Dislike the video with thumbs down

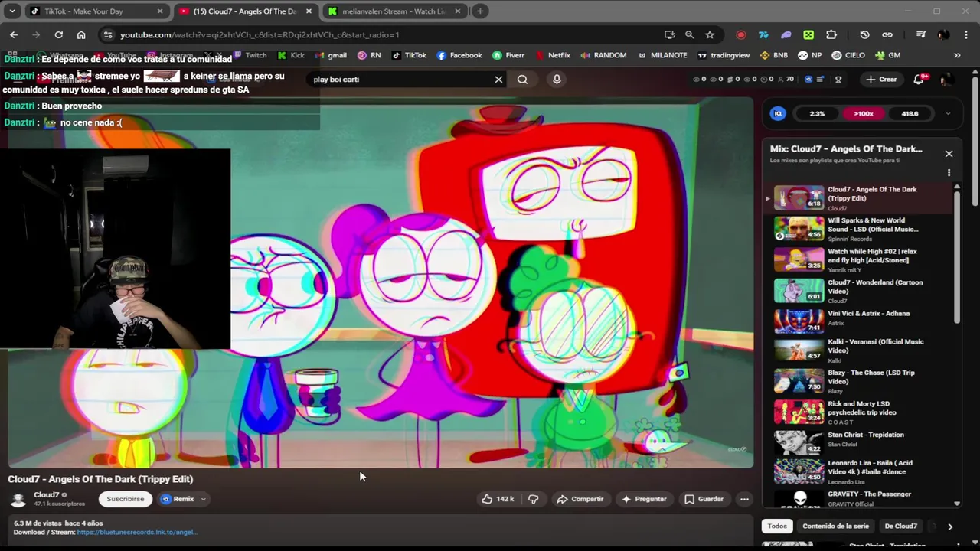pyautogui.click(x=534, y=499)
